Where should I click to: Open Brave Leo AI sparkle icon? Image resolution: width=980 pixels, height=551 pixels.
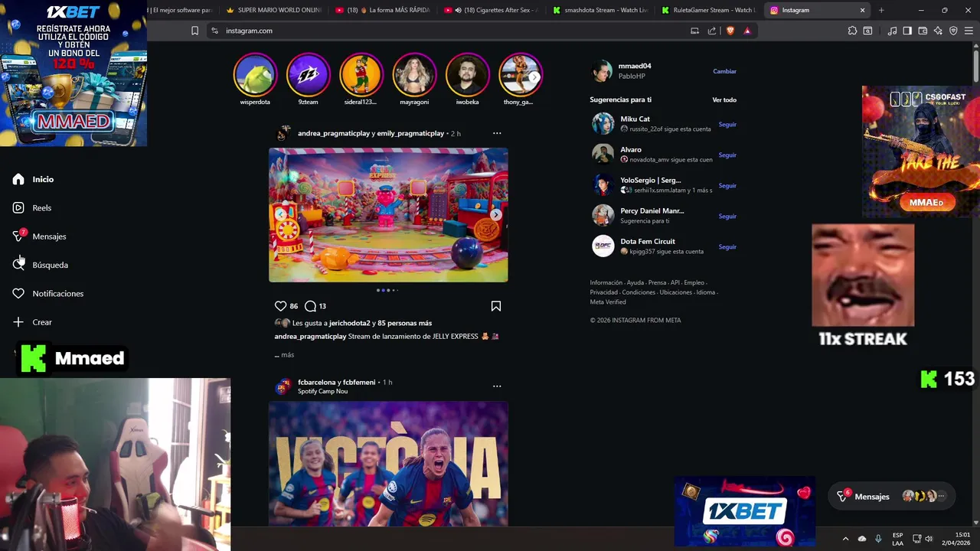(938, 31)
